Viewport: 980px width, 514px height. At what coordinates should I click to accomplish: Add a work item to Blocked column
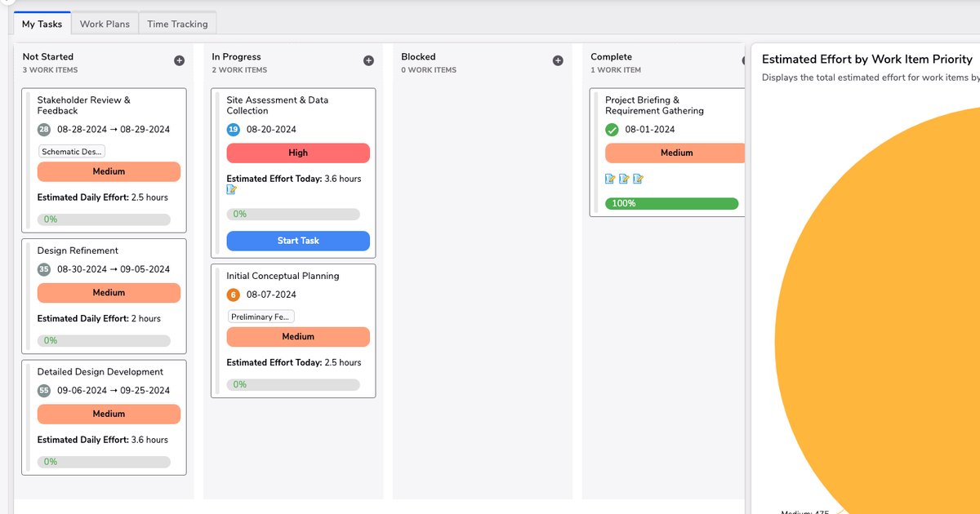coord(558,60)
